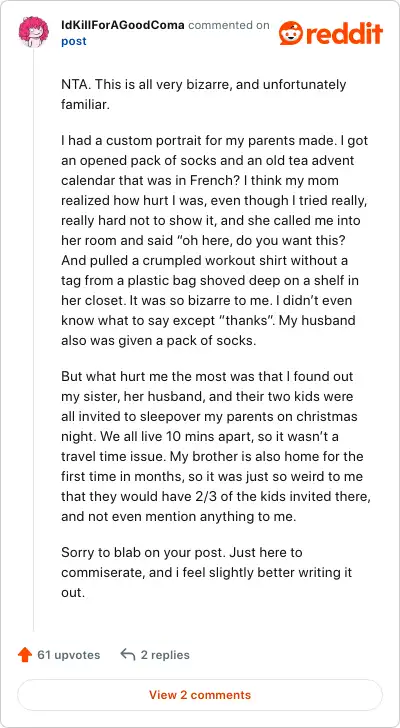The height and width of the screenshot is (728, 400).
Task: Click the orange upvote arrow icon
Action: coord(25,655)
